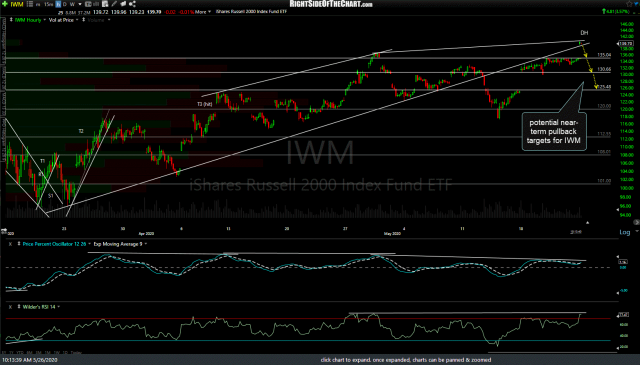Click the reorder handle left of IWM Hourly

[x=11, y=20]
